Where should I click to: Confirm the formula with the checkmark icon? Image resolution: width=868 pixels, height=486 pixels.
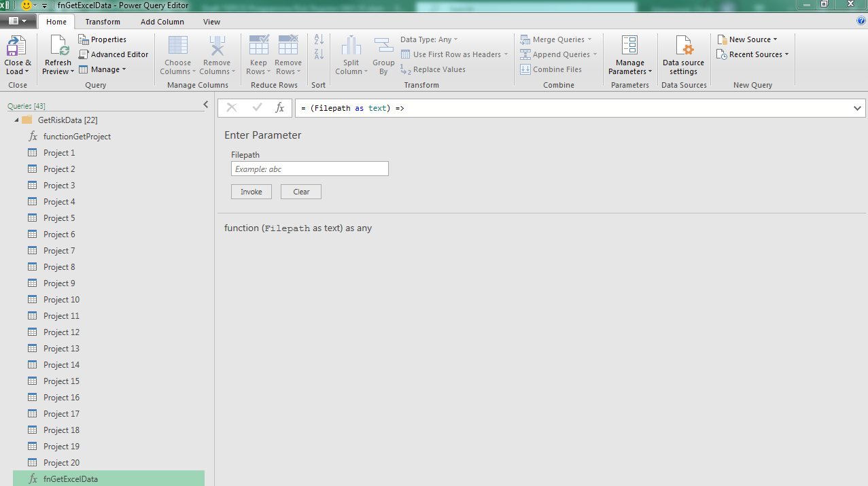click(257, 108)
